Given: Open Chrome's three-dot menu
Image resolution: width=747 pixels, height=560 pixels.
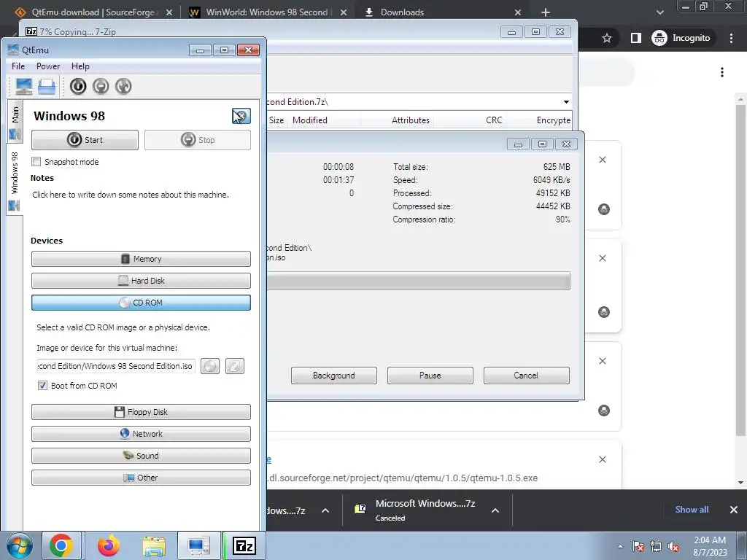Looking at the screenshot, I should [x=731, y=38].
